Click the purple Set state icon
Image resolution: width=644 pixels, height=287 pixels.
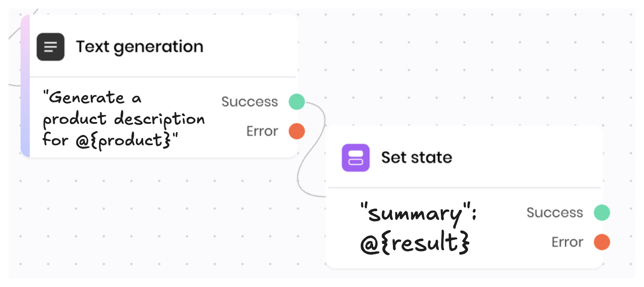click(x=356, y=158)
